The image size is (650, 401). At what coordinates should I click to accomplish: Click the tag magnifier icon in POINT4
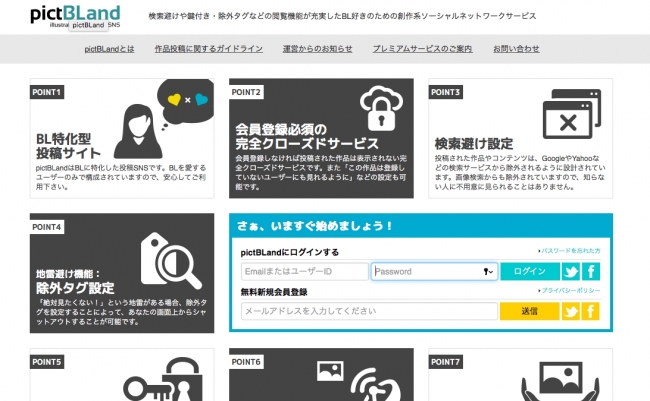coord(170,260)
